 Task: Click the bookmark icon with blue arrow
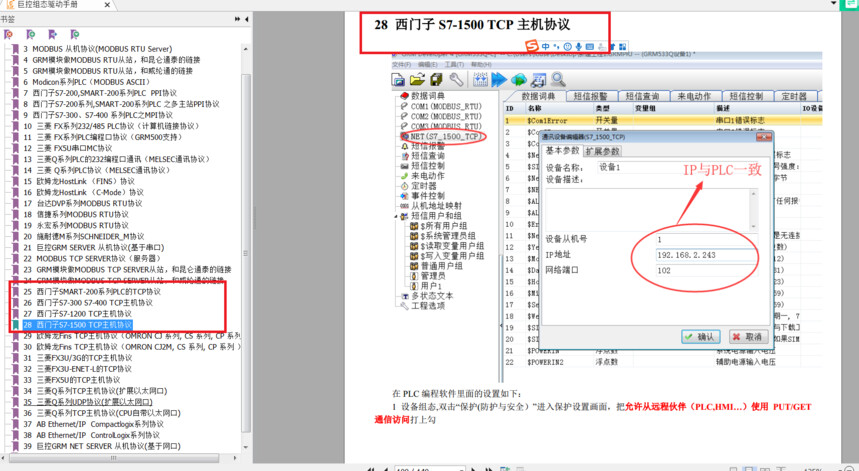[53, 35]
